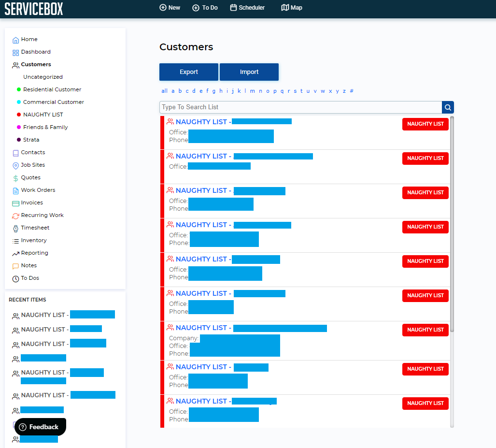Open Timesheet from the sidebar
This screenshot has width=496, height=448.
pyautogui.click(x=35, y=228)
